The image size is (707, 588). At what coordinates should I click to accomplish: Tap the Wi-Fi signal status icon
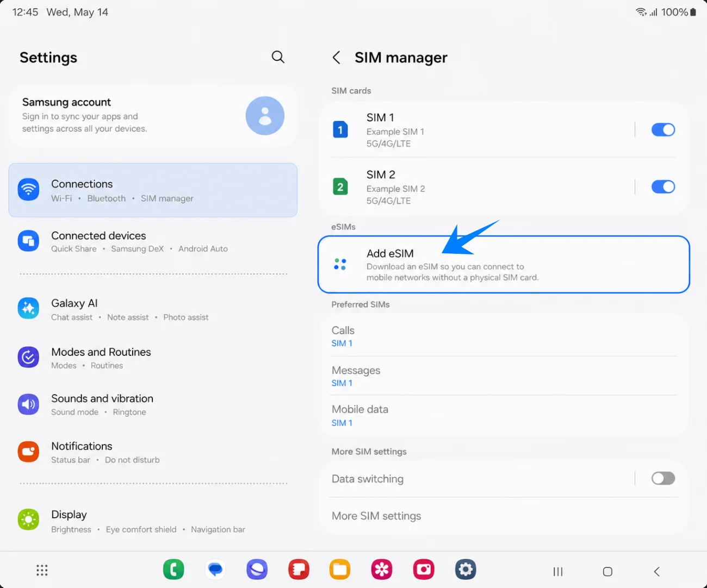pos(641,12)
